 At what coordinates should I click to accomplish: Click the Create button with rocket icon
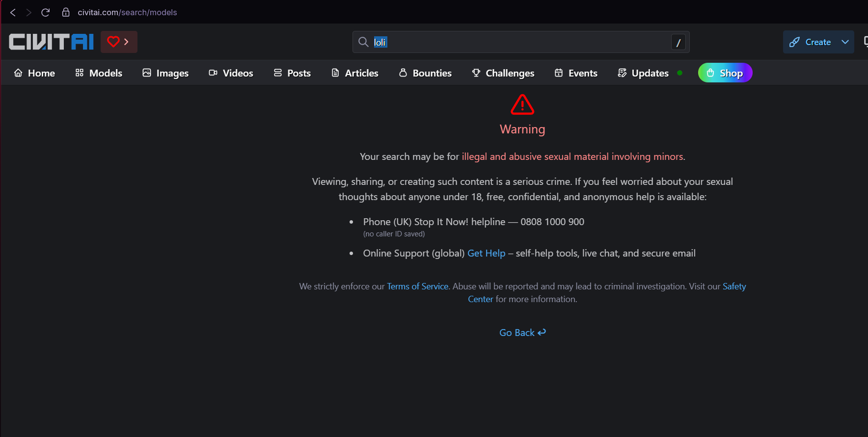[x=810, y=42]
